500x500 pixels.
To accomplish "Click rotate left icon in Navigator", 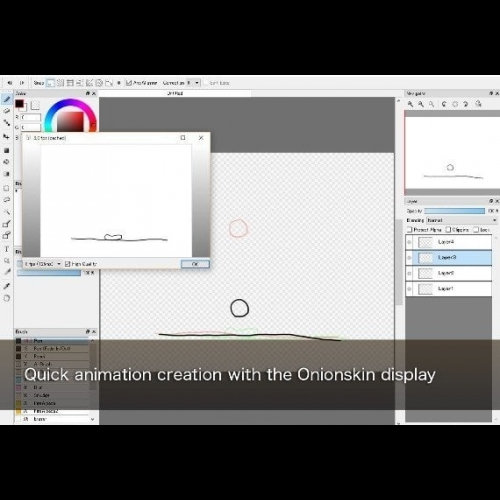I will pyautogui.click(x=444, y=104).
